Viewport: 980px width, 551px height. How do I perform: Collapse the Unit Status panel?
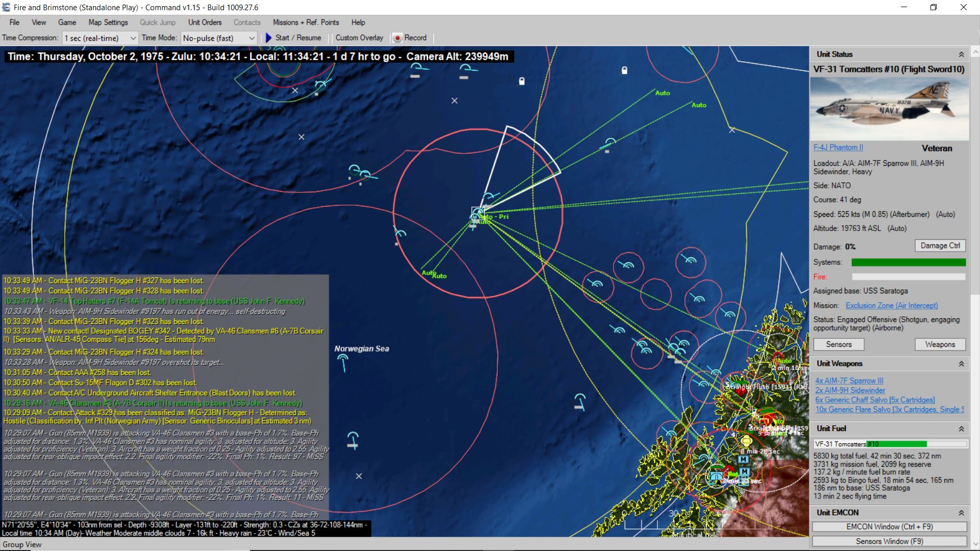click(961, 55)
